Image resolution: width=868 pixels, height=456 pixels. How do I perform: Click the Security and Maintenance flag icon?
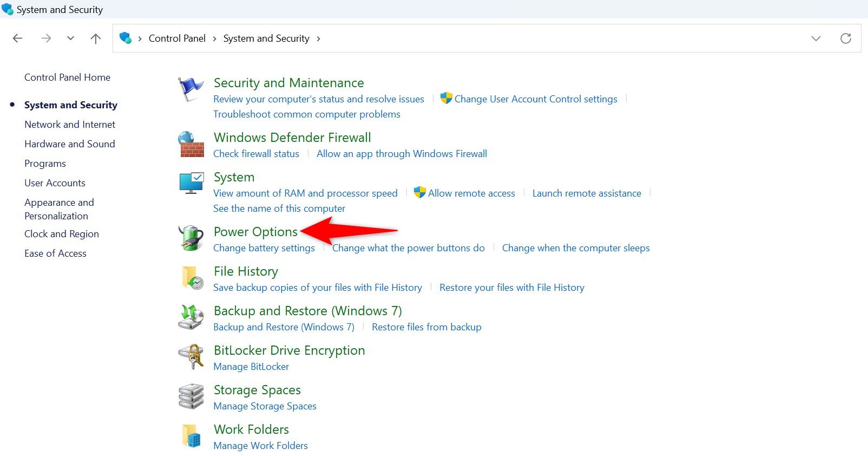tap(190, 89)
